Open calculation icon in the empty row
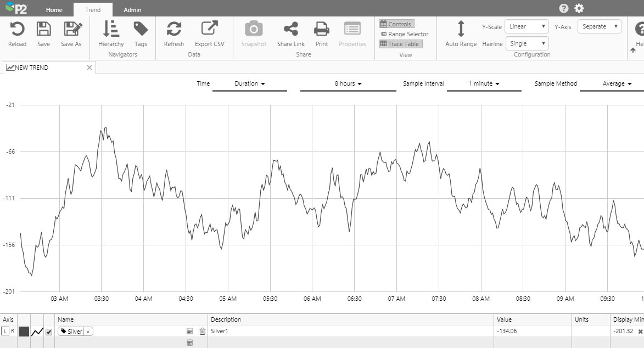This screenshot has height=348, width=644. (x=190, y=343)
